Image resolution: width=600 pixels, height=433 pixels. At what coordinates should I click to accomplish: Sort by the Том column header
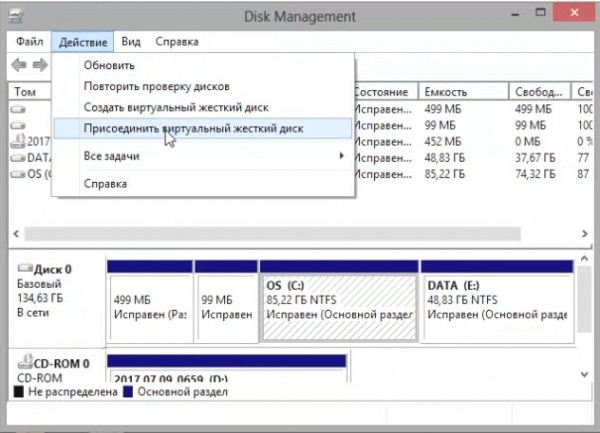[x=30, y=92]
